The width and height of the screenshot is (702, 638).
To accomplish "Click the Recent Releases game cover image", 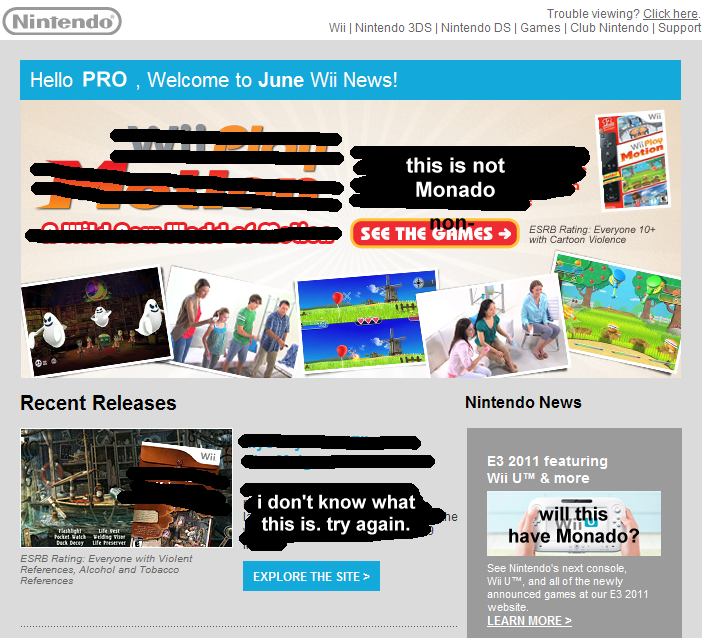I will coord(126,488).
